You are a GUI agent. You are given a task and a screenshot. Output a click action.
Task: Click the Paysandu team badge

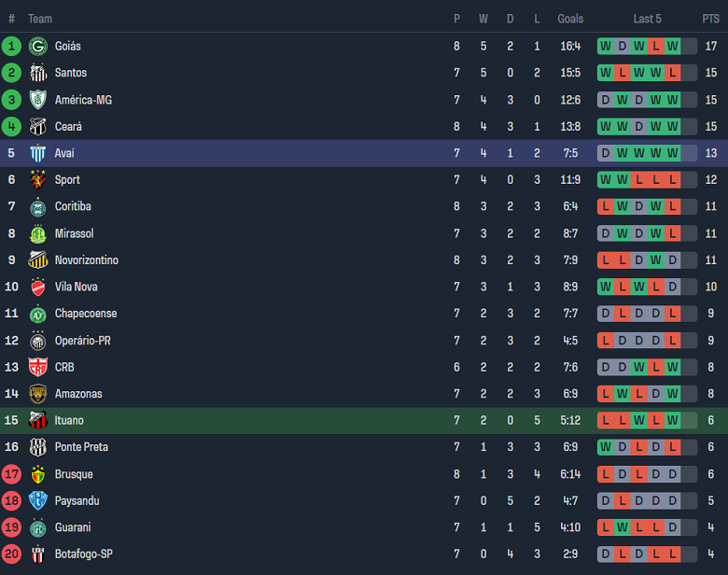[37, 501]
